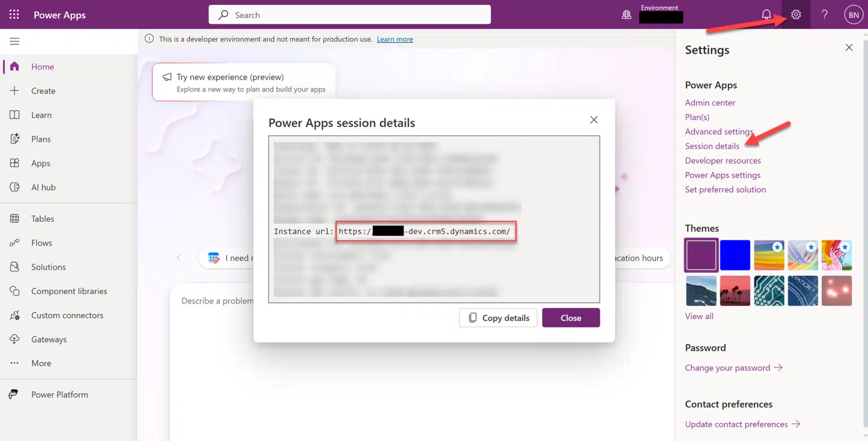Open the Power Apps app launcher waffle icon
Viewport: 868px width, 441px height.
click(x=14, y=14)
